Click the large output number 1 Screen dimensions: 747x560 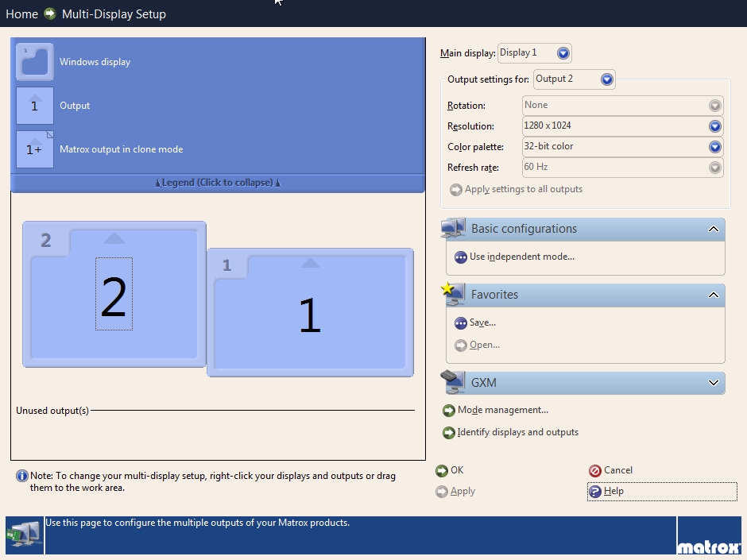pyautogui.click(x=310, y=315)
